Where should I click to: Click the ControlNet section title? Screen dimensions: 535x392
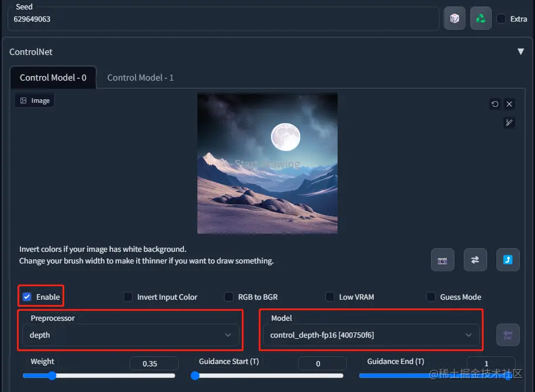tap(31, 52)
